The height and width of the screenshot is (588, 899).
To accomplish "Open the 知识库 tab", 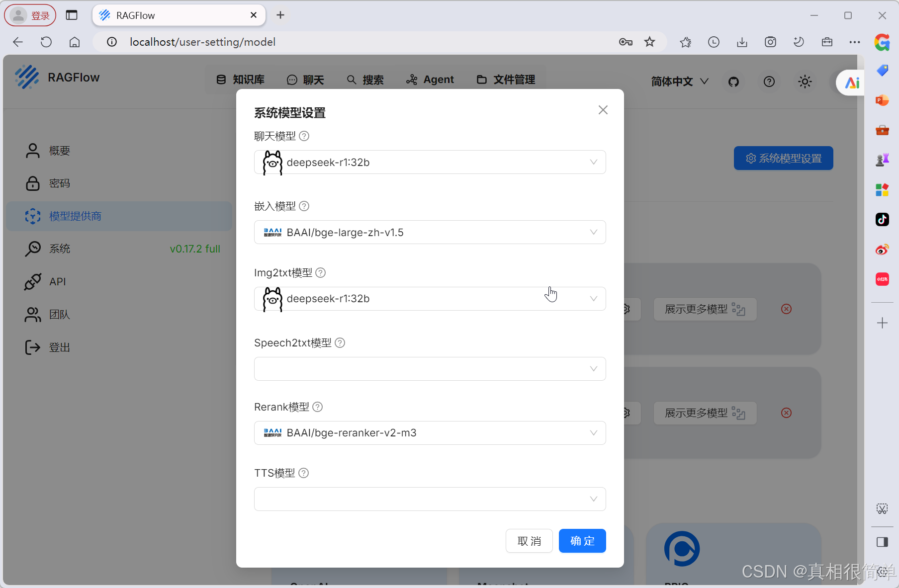I will tap(241, 80).
